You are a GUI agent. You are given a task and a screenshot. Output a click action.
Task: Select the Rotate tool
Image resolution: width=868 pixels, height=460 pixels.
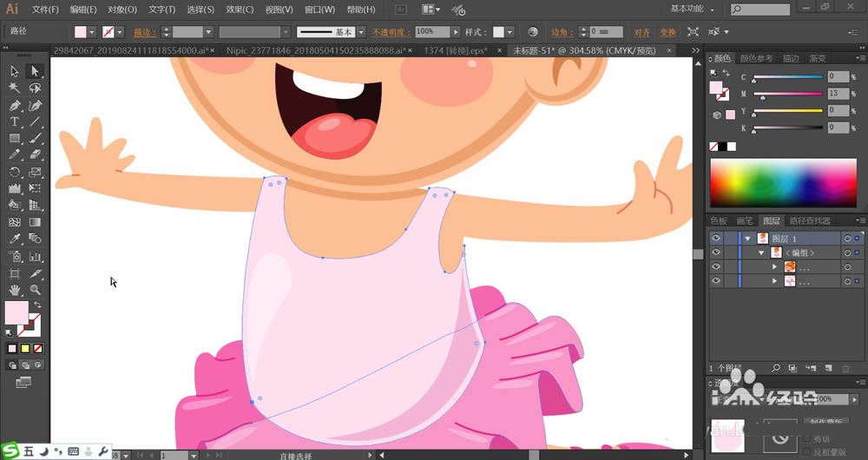pos(15,172)
